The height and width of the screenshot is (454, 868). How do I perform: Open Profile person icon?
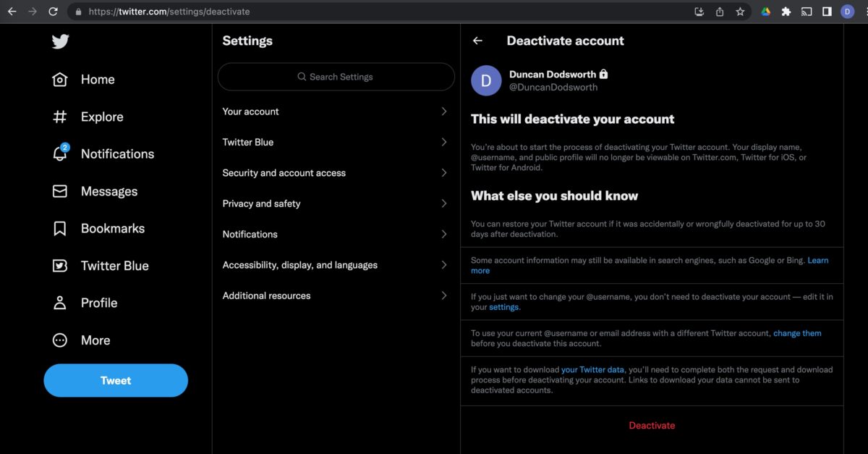click(60, 303)
